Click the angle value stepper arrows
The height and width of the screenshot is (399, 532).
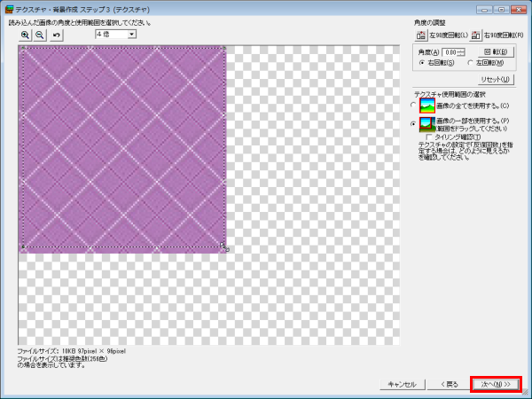tap(461, 52)
